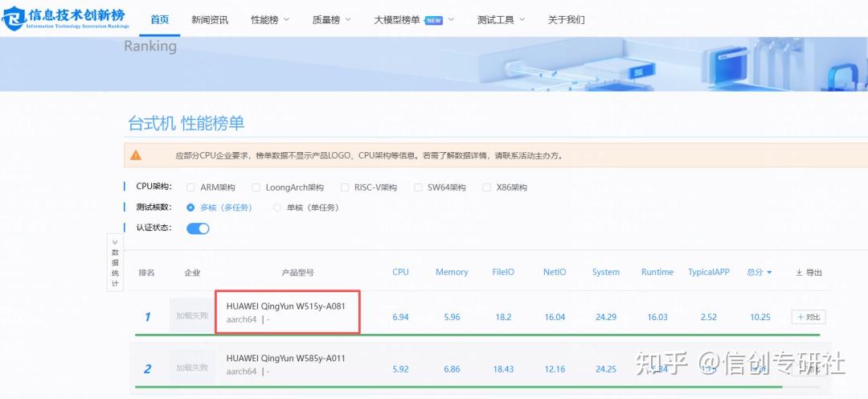868x399 pixels.
Task: Click rank 1 Memory score 5.96
Action: pyautogui.click(x=452, y=317)
